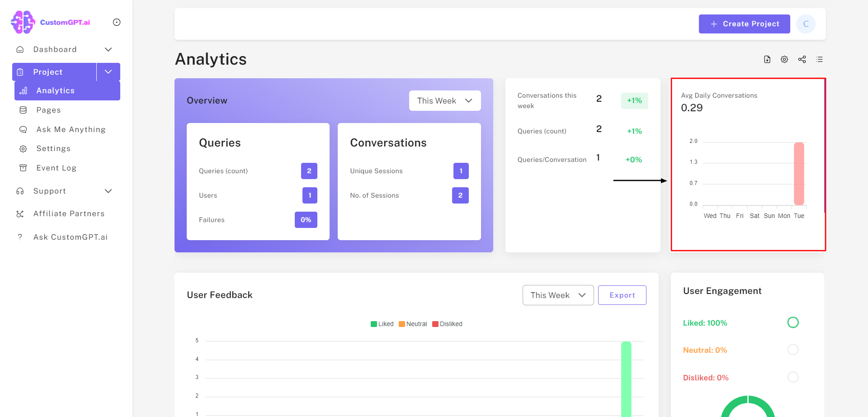
Task: Collapse the sidebar using the circle icon
Action: (x=117, y=22)
